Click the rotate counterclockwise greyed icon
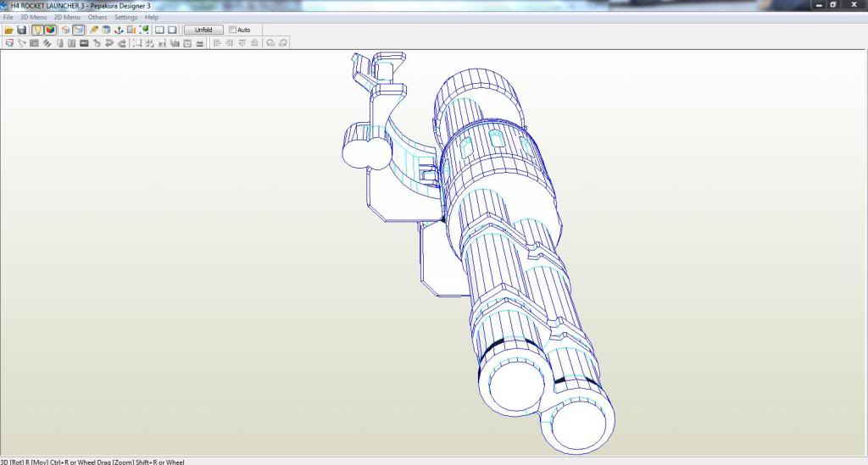The height and width of the screenshot is (465, 868). [270, 43]
